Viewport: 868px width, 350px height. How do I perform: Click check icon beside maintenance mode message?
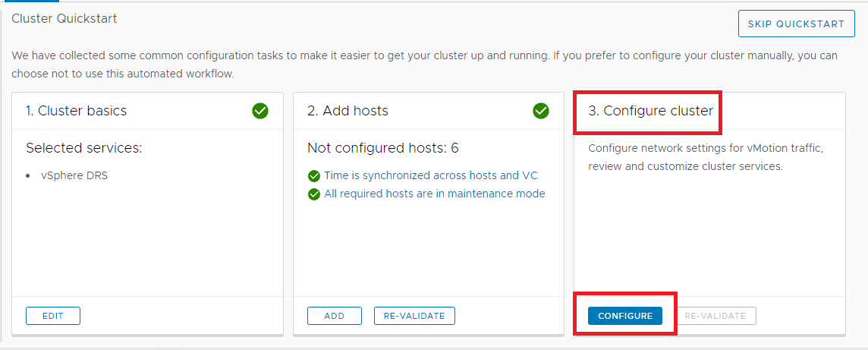coord(314,194)
